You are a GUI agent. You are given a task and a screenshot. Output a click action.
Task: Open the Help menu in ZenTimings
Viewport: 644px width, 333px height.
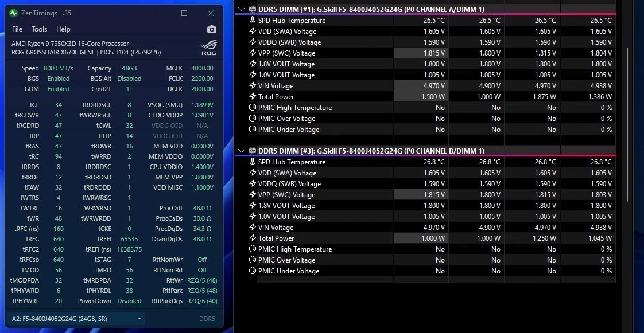pyautogui.click(x=63, y=29)
